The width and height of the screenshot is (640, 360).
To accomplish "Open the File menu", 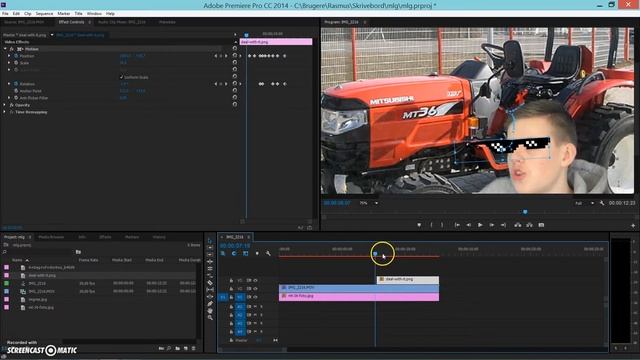I will coord(5,13).
